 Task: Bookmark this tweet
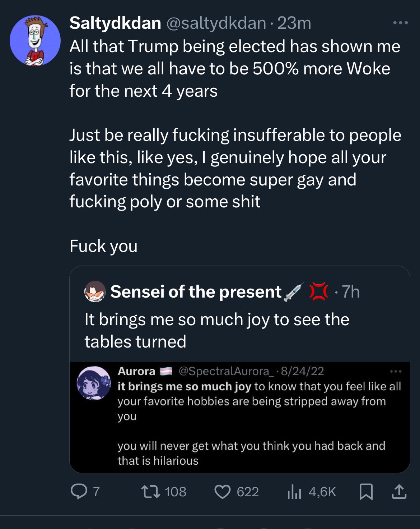coord(366,492)
